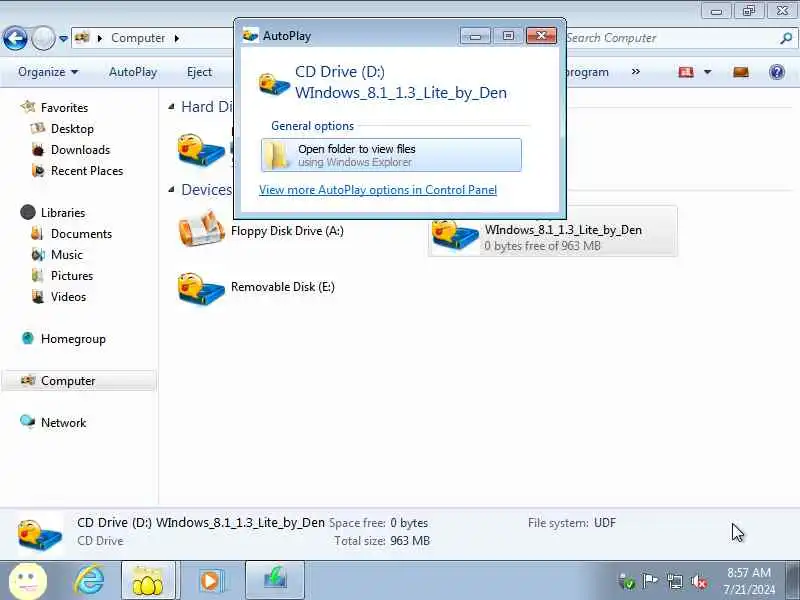This screenshot has width=800, height=600.
Task: Open the Videos library
Action: click(x=68, y=296)
